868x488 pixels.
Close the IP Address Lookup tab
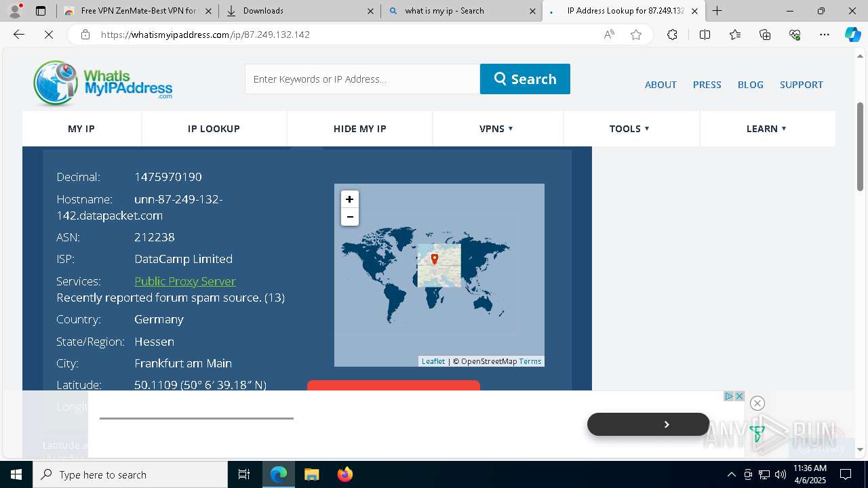[694, 11]
